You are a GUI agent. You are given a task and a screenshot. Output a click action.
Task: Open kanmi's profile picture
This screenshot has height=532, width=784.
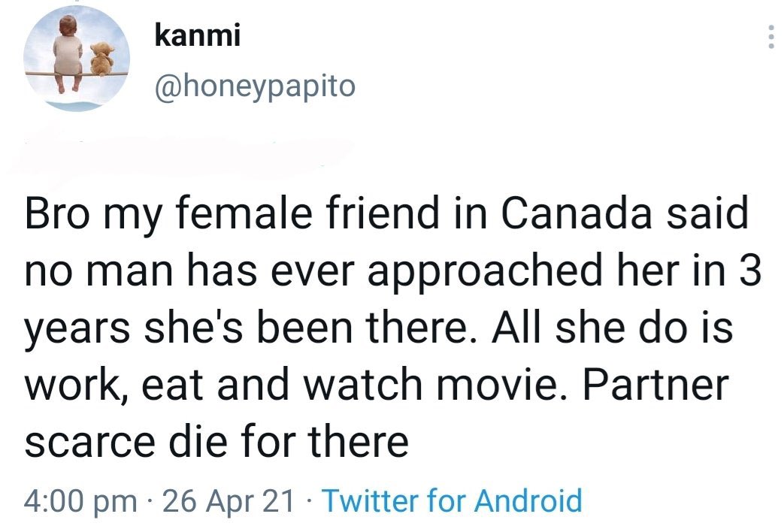(77, 58)
